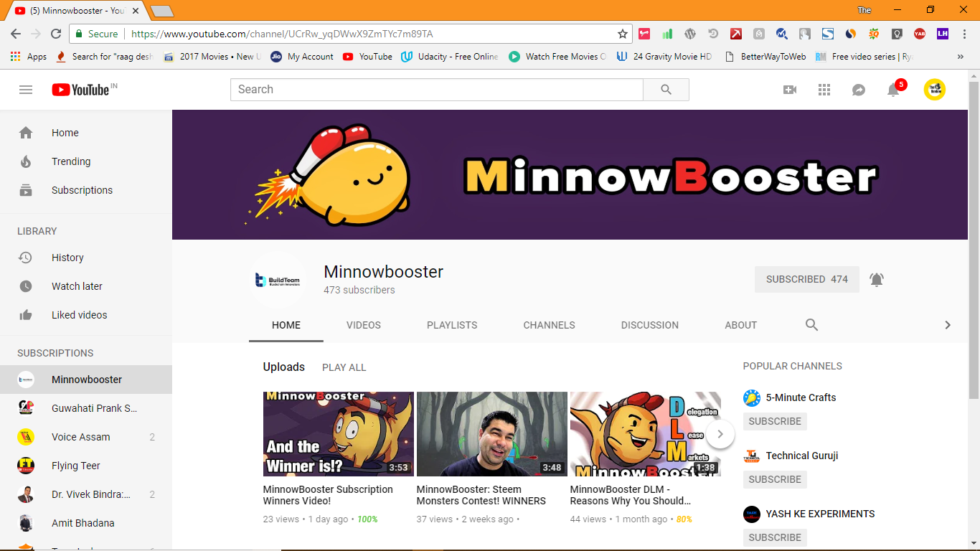This screenshot has width=980, height=551.
Task: Open the YouTube bookmark in the bookmarks bar
Action: pos(367,57)
